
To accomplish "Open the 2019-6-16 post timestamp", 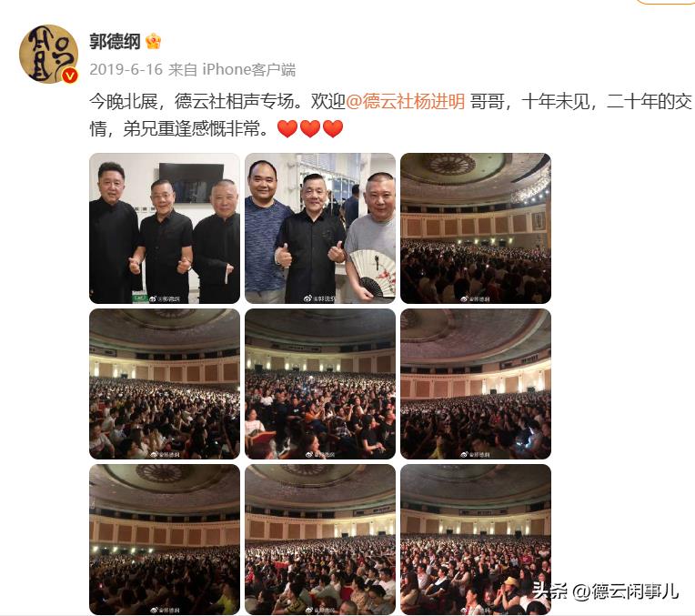I will point(126,69).
